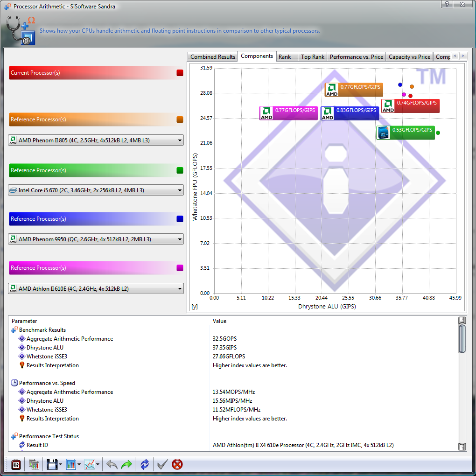Click the Result ID arrows icon
The image size is (476, 476).
pos(22,445)
